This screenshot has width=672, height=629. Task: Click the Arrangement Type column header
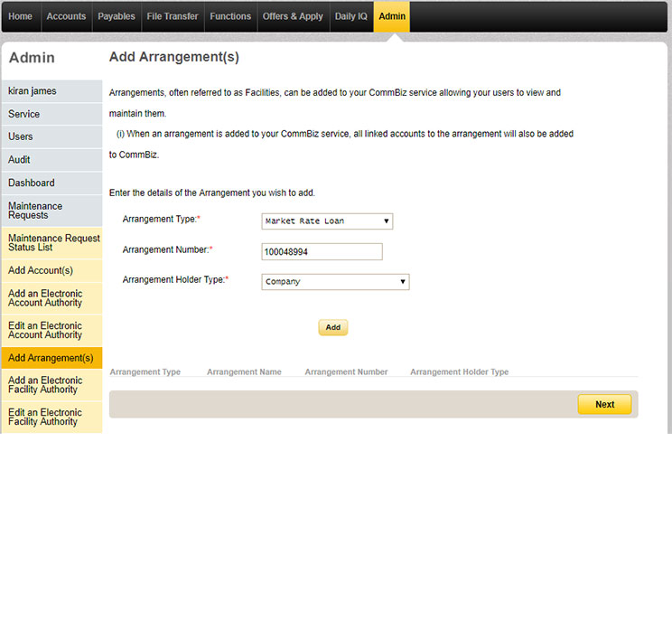145,371
